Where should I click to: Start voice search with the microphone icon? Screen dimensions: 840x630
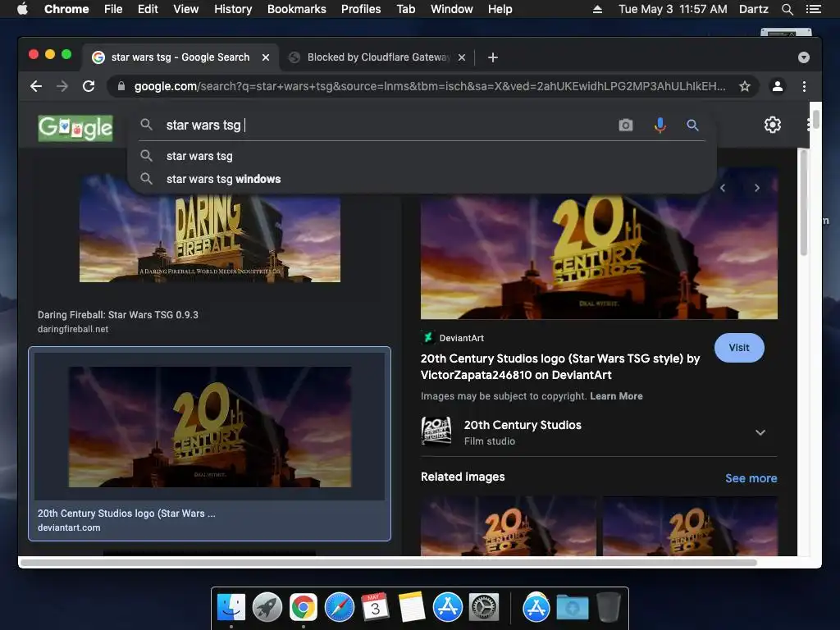(660, 126)
